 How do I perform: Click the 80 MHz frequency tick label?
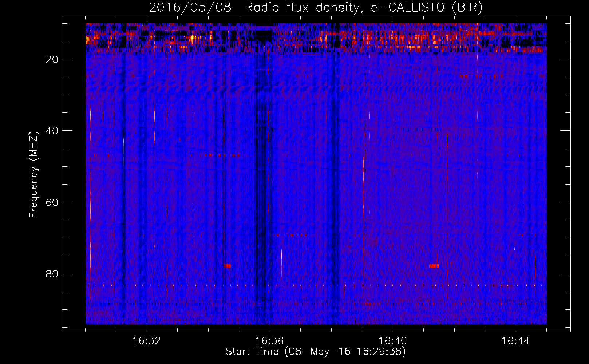click(52, 274)
